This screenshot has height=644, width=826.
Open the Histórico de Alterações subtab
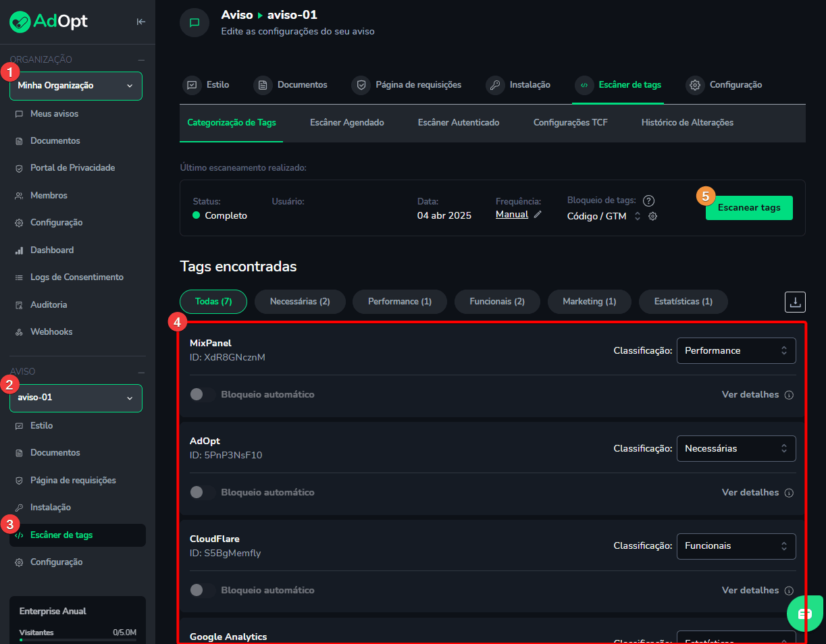click(x=688, y=123)
